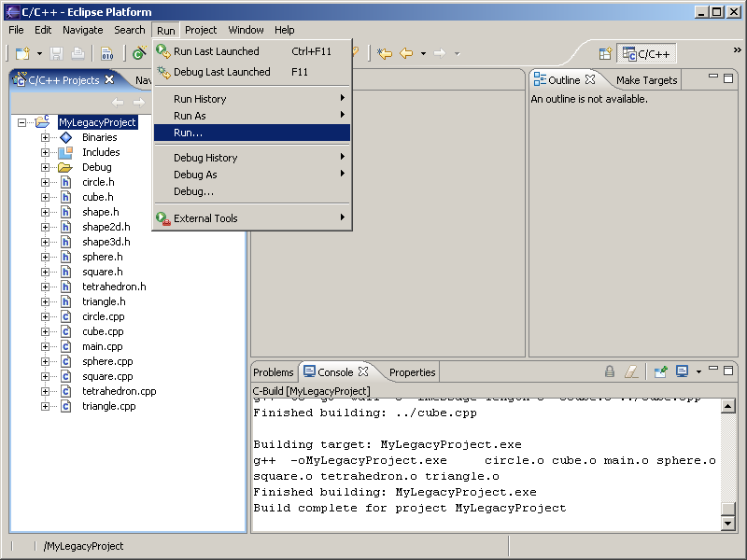Click the Open Perspective icon
This screenshot has width=747, height=560.
pos(605,54)
